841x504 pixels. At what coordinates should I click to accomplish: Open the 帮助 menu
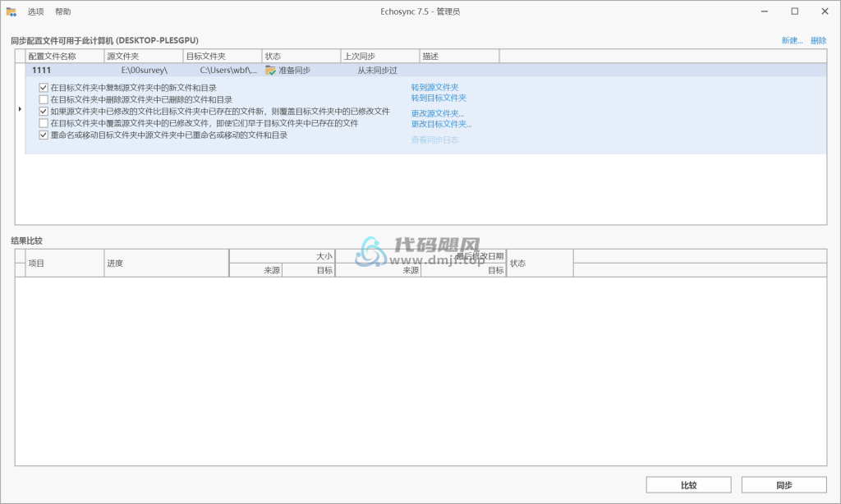click(x=62, y=11)
